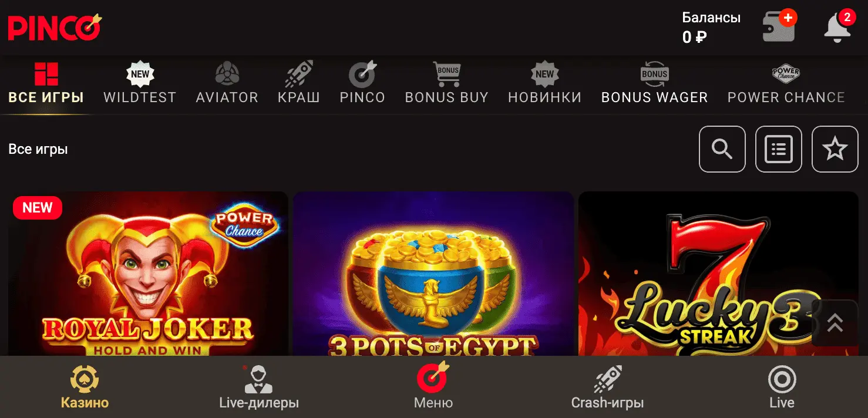Open Crash-игры rocket tab
The width and height of the screenshot is (868, 418).
coord(607,387)
